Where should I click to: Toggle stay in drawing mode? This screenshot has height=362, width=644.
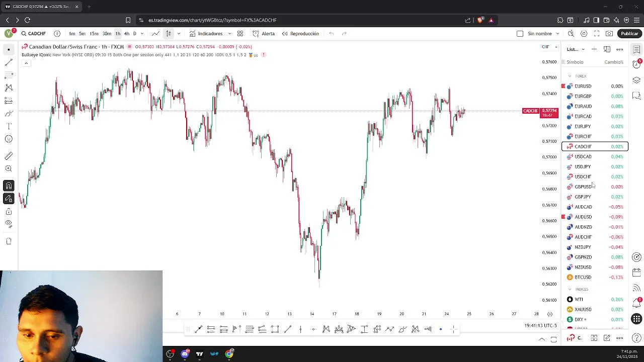point(9,199)
